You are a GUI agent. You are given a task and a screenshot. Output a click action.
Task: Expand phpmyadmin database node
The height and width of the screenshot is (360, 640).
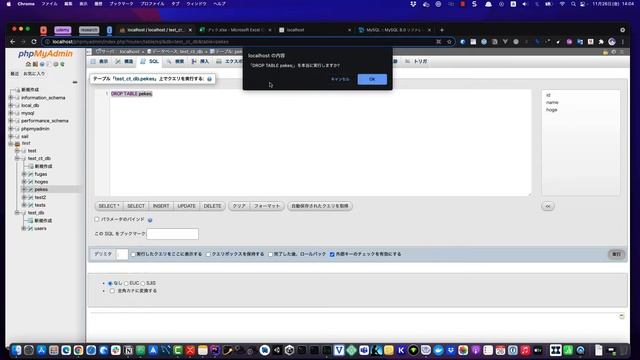click(x=11, y=129)
